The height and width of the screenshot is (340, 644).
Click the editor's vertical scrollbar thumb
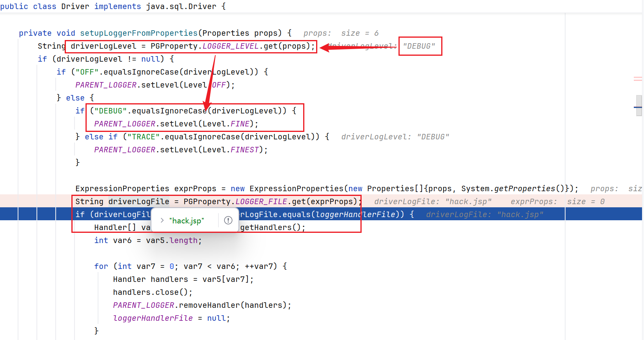point(639,105)
